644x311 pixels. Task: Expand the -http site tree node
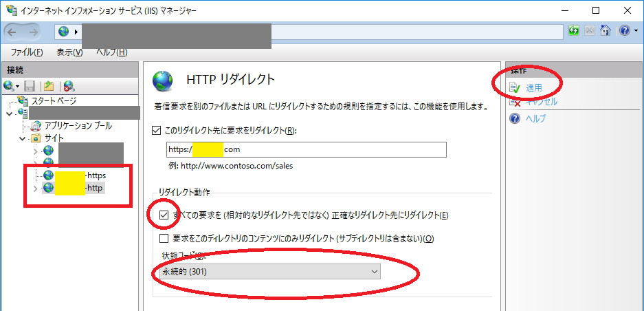[36, 188]
